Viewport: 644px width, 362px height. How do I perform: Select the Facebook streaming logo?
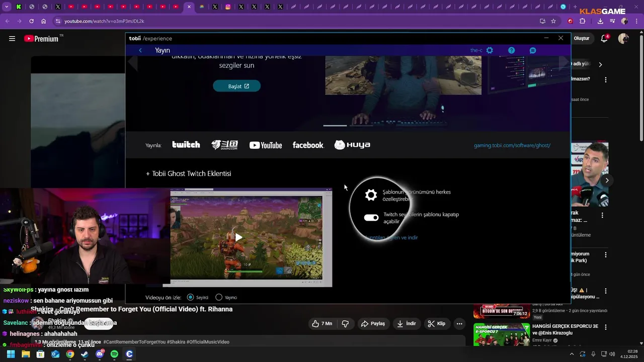tap(308, 145)
